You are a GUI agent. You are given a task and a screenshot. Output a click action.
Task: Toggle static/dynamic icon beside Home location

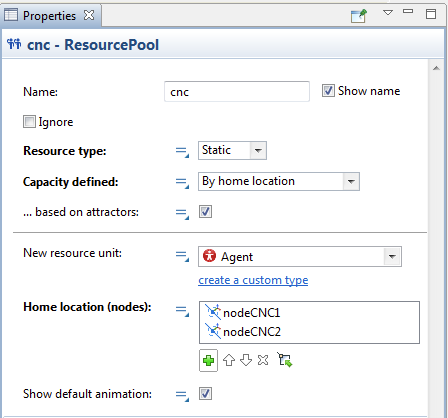click(x=182, y=310)
